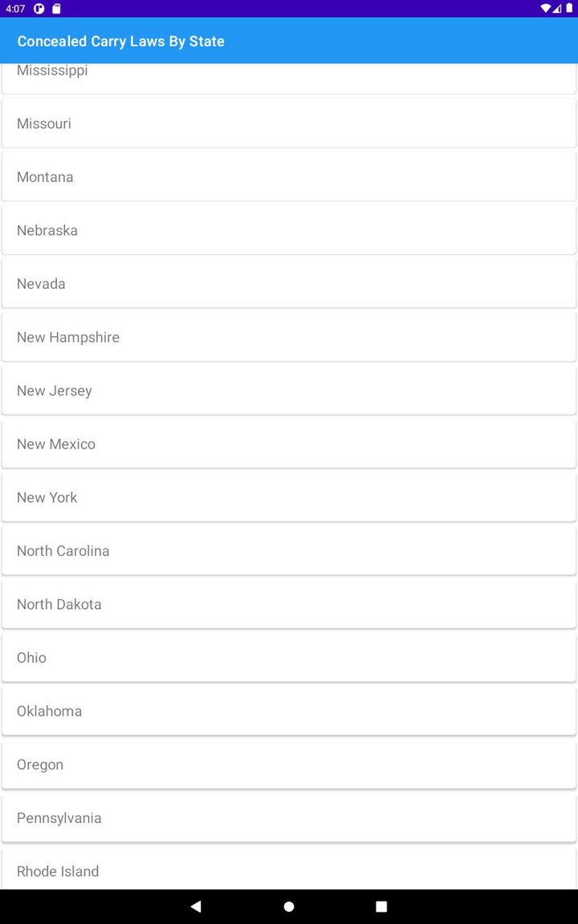578x924 pixels.
Task: Open Oregon concealed carry laws
Action: tap(289, 764)
